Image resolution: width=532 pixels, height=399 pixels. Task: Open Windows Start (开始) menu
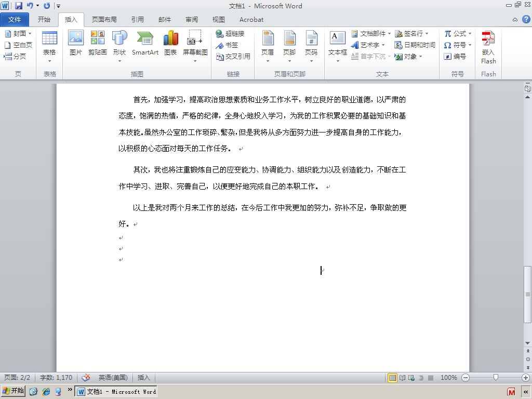(13, 391)
